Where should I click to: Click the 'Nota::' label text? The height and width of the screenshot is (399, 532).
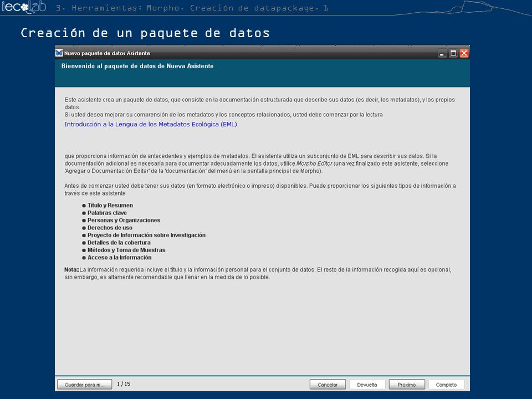click(71, 270)
